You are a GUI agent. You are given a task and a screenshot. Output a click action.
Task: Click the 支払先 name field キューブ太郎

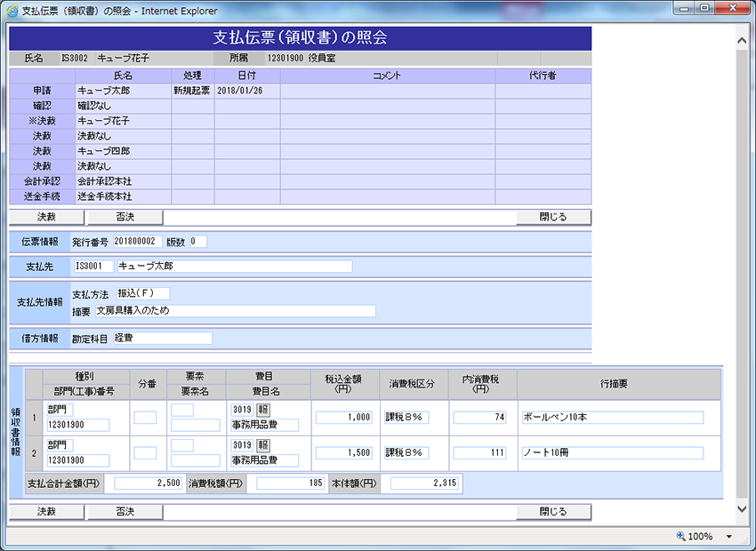pyautogui.click(x=235, y=266)
